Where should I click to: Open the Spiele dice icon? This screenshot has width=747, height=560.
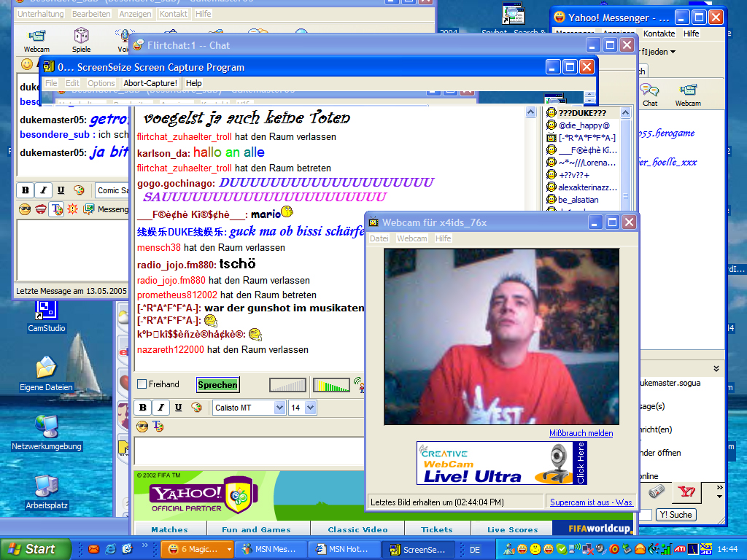81,39
